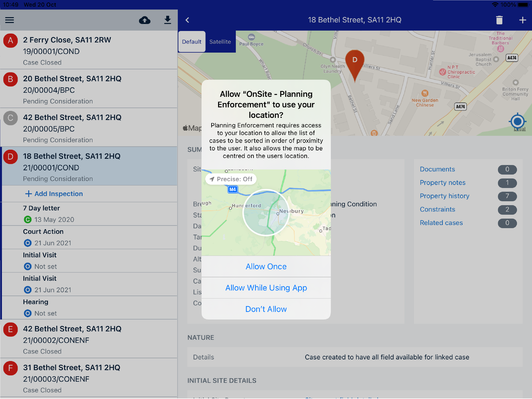Choose Don't Allow location access
Viewport: 532px width, 399px height.
[x=266, y=309]
